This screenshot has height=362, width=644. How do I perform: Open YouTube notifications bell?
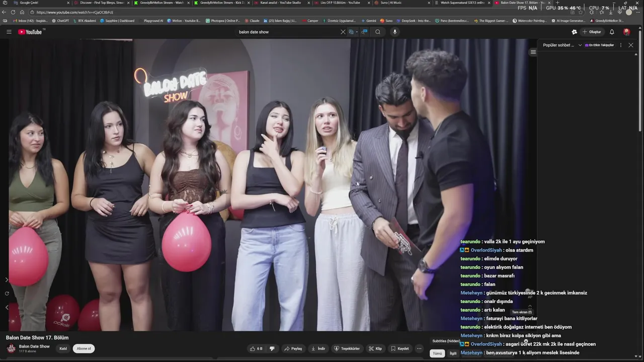point(612,32)
